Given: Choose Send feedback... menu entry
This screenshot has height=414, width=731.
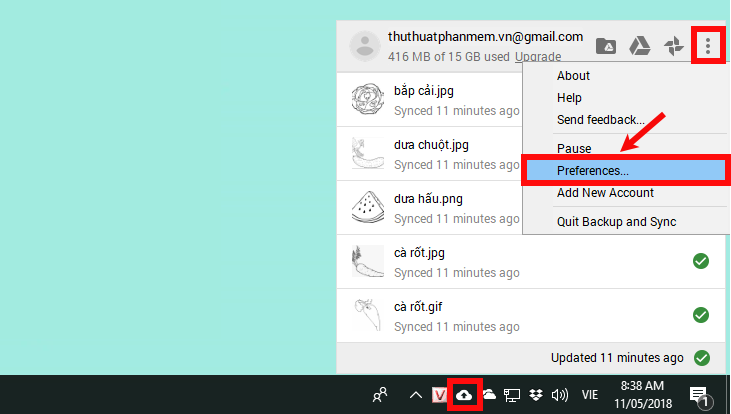Looking at the screenshot, I should click(x=600, y=120).
